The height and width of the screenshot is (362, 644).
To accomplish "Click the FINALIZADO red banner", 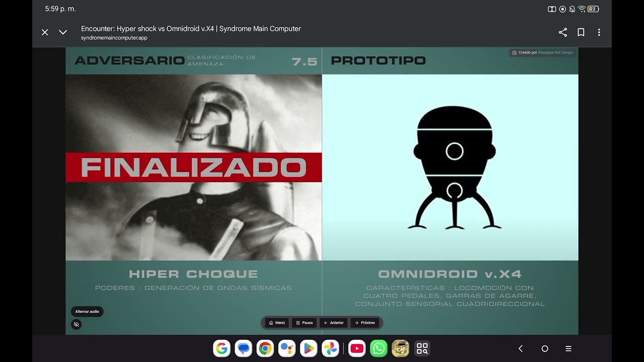I will coord(194,167).
